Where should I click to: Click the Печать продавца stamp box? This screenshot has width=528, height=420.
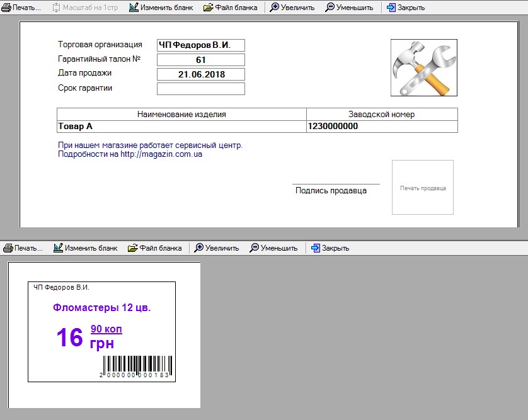coord(422,188)
